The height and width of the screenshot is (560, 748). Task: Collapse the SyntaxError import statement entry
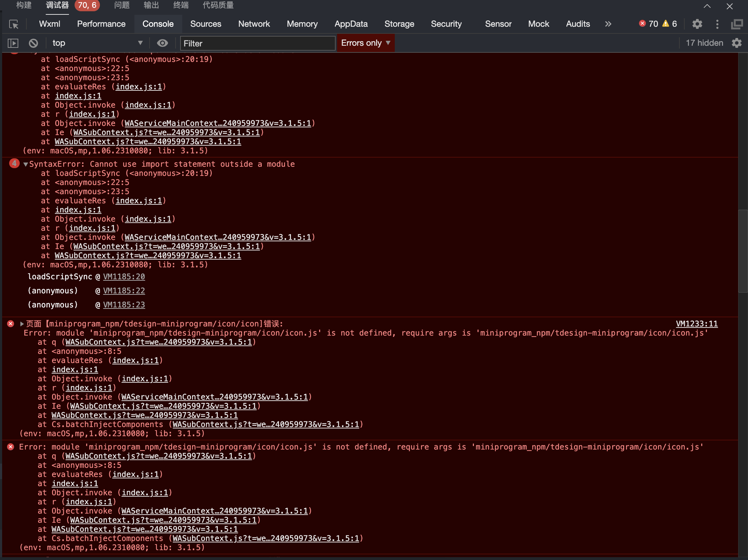pyautogui.click(x=25, y=164)
